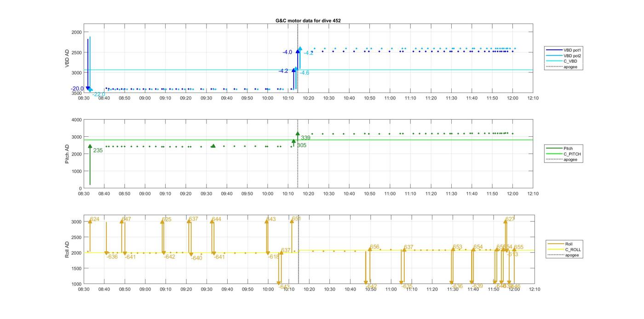Click the VBD AD axis label
The width and height of the screenshot is (644, 319).
pos(67,58)
